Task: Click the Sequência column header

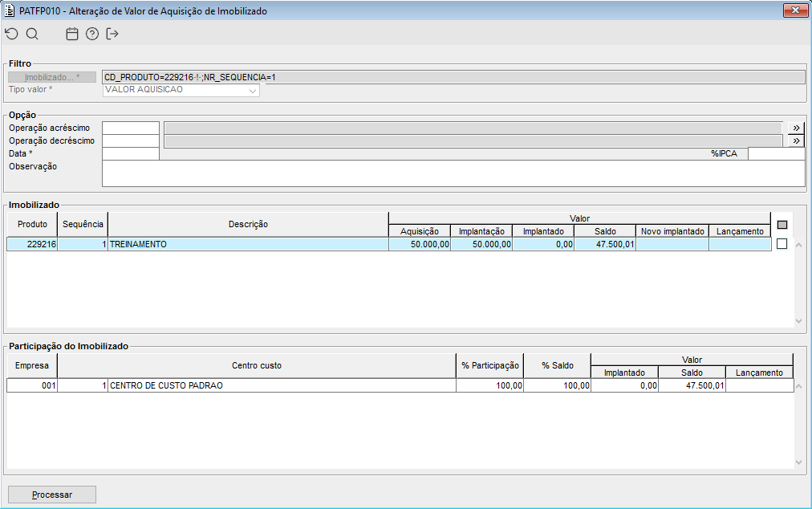Action: point(83,224)
